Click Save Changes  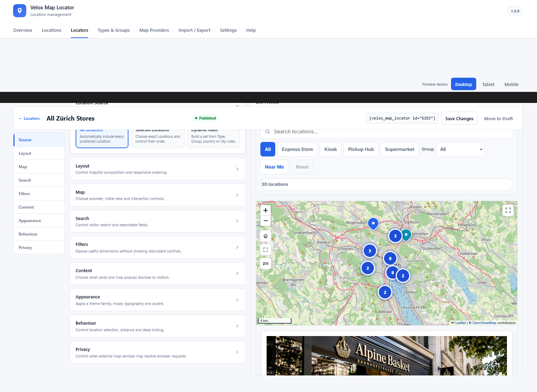point(459,118)
